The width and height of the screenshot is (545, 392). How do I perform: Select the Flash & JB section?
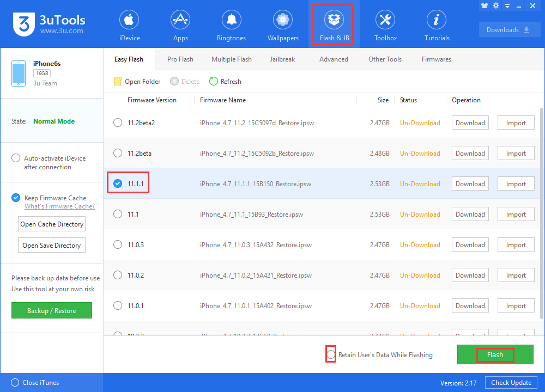tap(334, 26)
